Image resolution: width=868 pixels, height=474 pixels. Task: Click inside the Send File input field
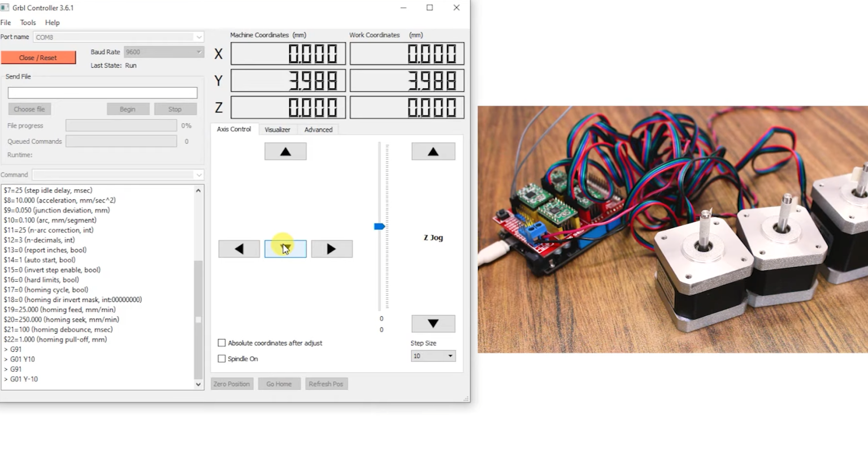point(102,92)
